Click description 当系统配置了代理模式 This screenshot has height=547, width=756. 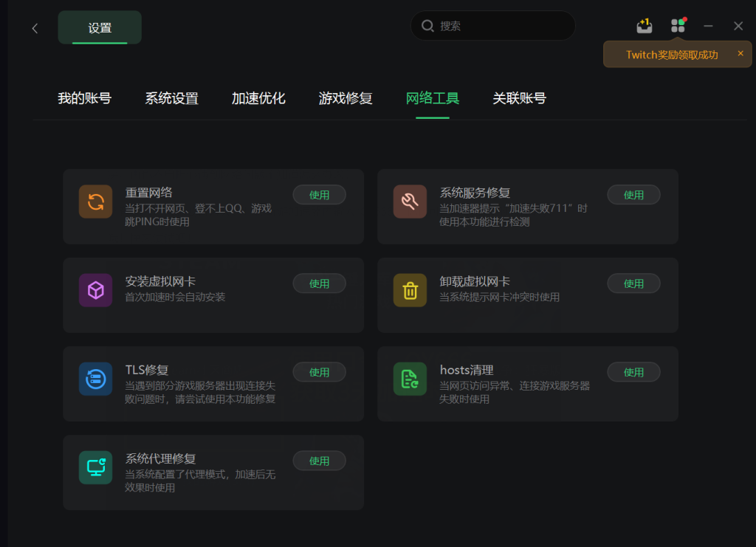click(200, 481)
